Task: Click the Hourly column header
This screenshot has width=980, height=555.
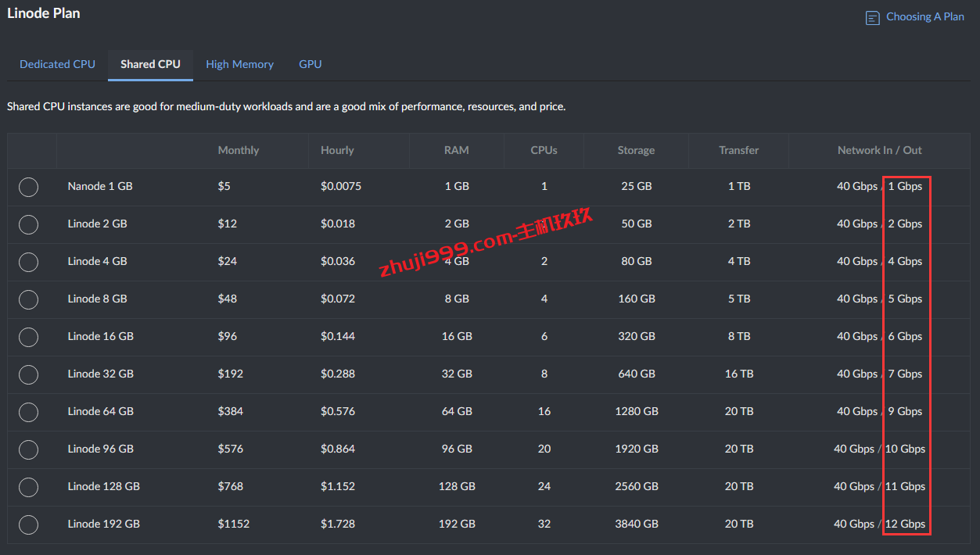Action: tap(337, 150)
